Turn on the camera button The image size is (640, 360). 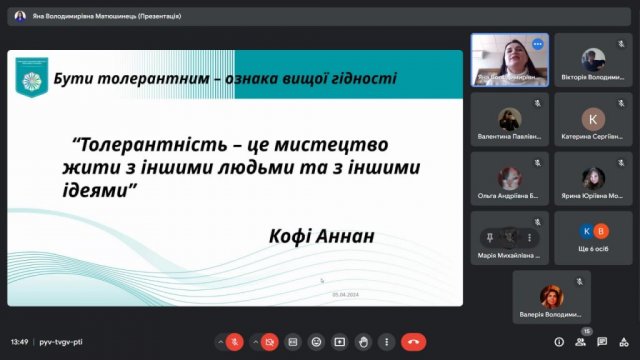coord(269,342)
